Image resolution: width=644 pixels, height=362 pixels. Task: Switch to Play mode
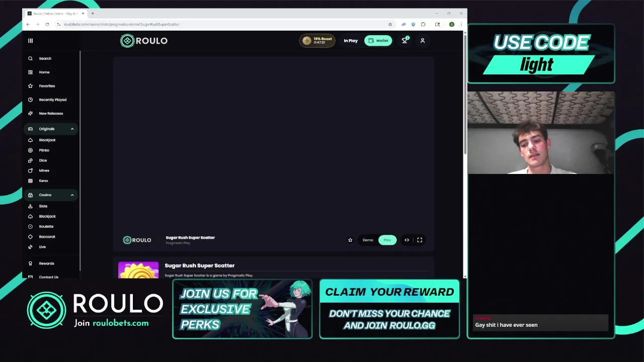387,240
